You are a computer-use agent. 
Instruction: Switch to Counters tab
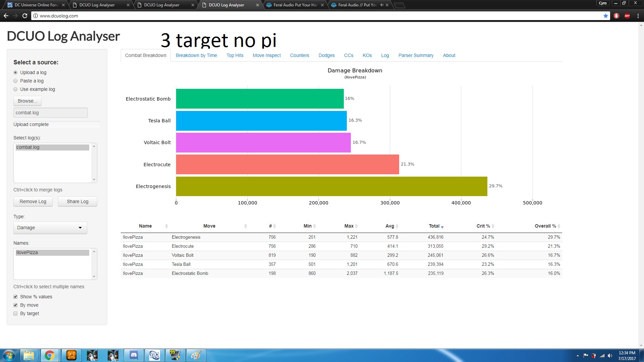pyautogui.click(x=300, y=55)
